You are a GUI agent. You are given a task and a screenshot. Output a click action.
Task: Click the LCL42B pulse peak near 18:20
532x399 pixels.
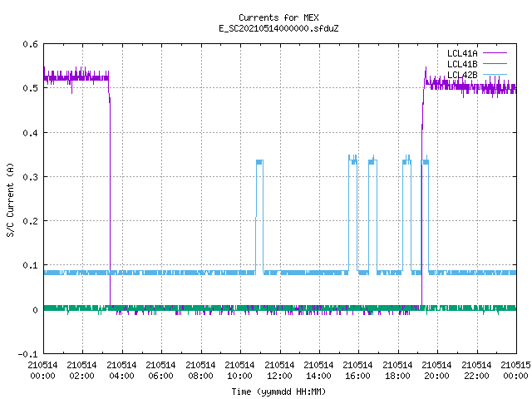click(x=406, y=160)
